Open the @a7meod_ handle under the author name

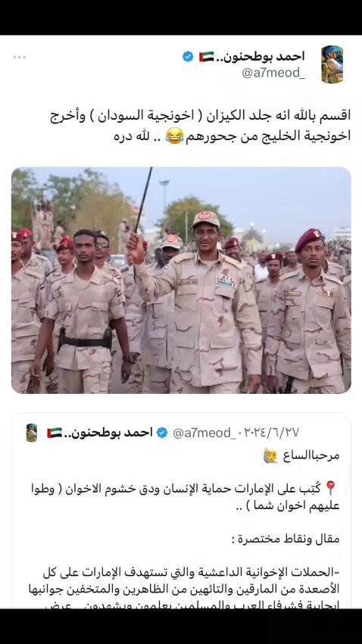pyautogui.click(x=273, y=73)
